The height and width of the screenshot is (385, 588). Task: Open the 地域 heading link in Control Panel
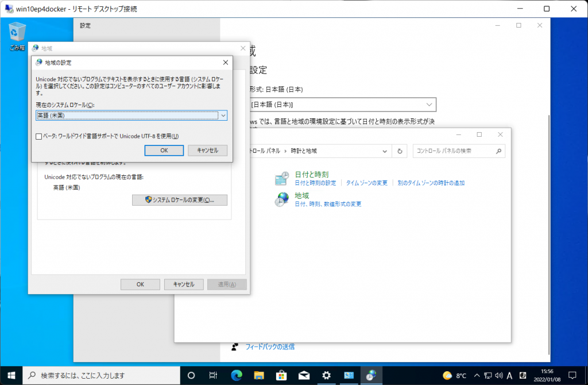coord(302,195)
